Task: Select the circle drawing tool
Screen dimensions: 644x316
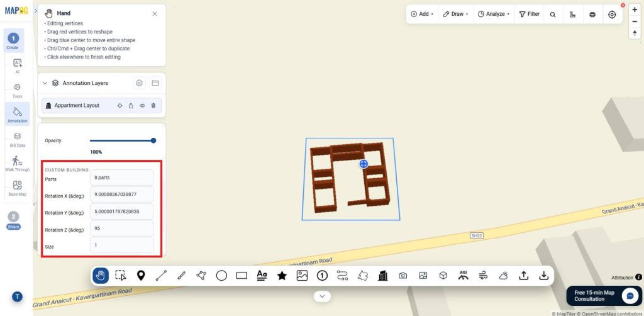Action: point(221,276)
